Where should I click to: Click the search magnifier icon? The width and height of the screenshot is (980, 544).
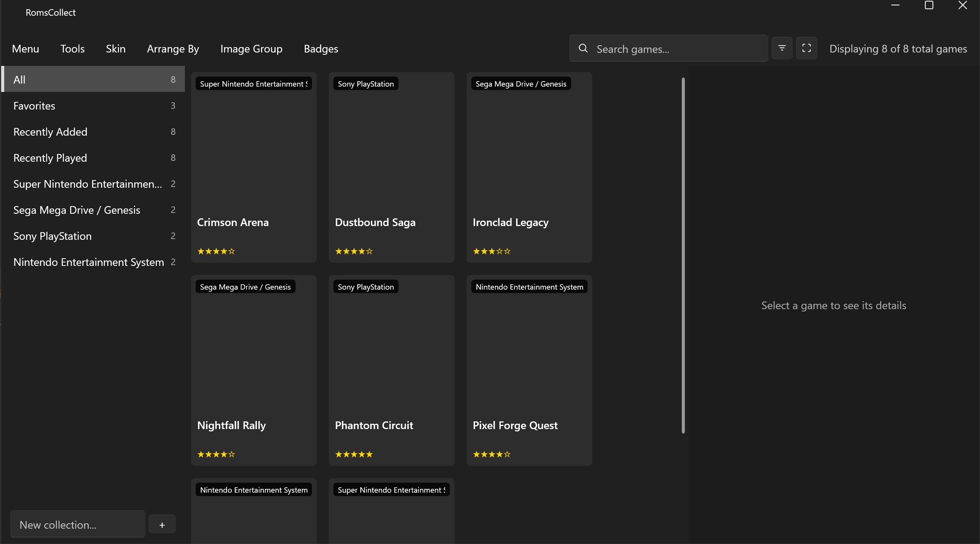pyautogui.click(x=583, y=48)
